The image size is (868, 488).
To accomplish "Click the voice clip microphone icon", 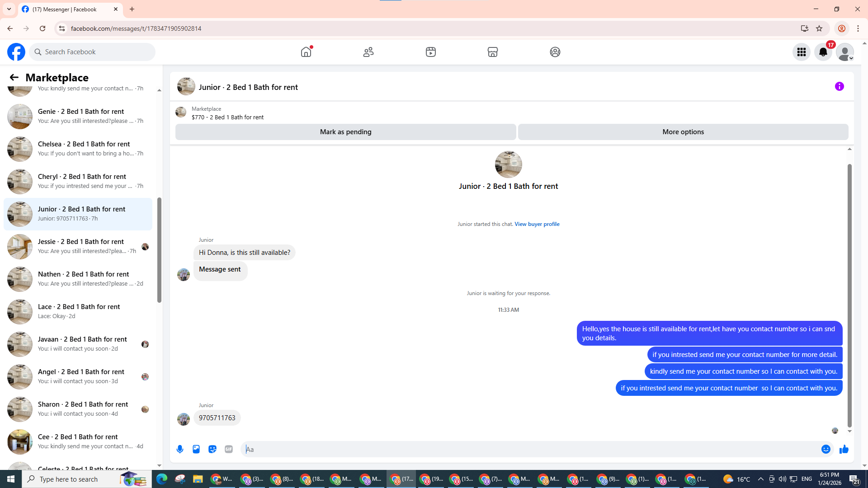I will click(x=180, y=449).
